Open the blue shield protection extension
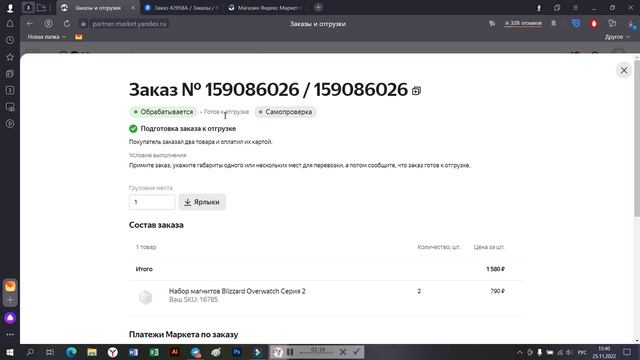The height and width of the screenshot is (360, 640). coord(576,23)
